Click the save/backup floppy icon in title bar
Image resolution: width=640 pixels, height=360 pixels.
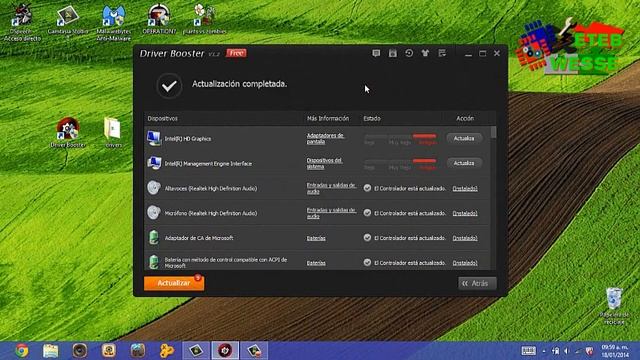[393, 53]
